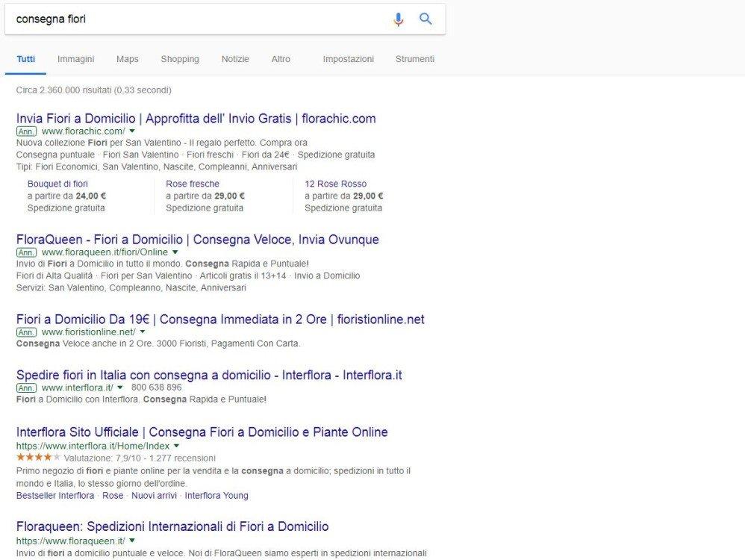Click Servizi: San Valentino, Compleanno line
Screen dimensions: 745x560
point(131,287)
